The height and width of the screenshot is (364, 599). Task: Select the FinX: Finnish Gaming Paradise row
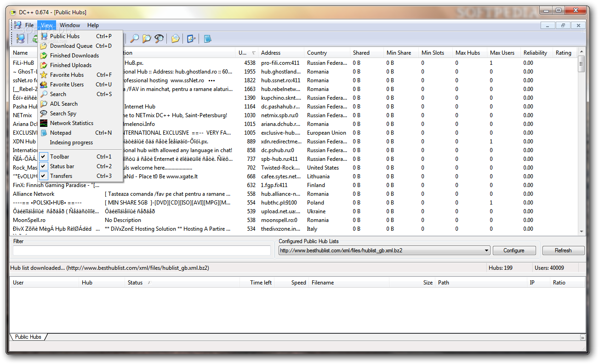pos(294,185)
